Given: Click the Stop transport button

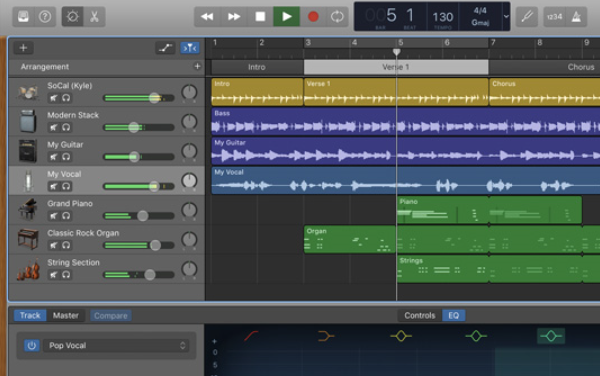Looking at the screenshot, I should coord(260,16).
